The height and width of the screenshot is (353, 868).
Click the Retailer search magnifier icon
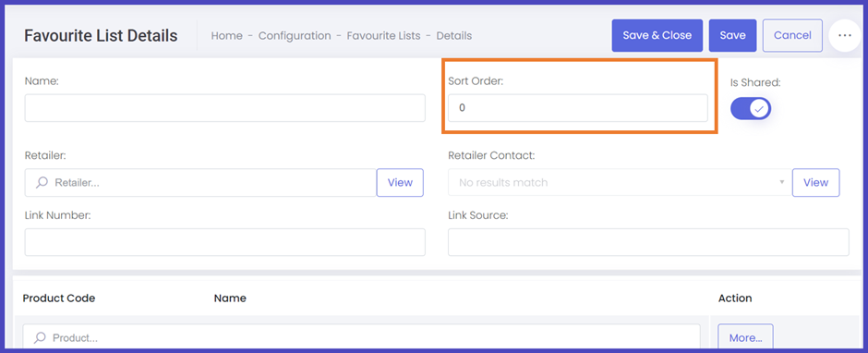coord(42,182)
